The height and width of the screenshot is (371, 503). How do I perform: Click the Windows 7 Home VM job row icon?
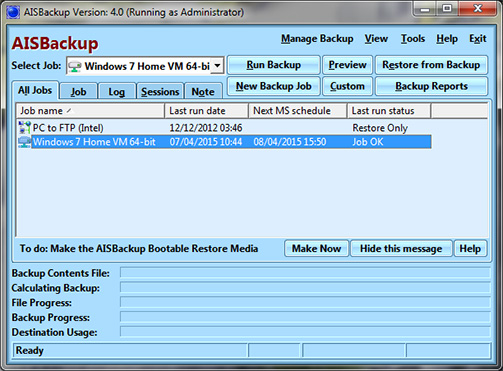pos(24,142)
